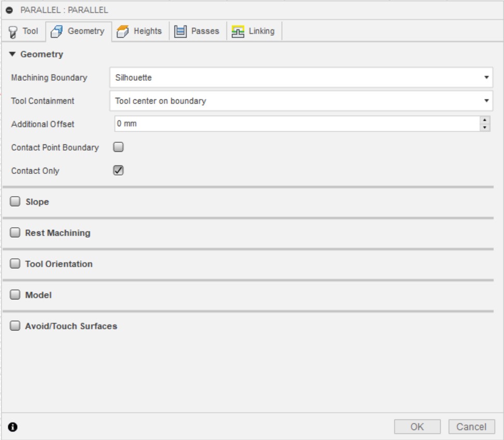
Task: Click the Tool Containment label
Action: point(43,101)
